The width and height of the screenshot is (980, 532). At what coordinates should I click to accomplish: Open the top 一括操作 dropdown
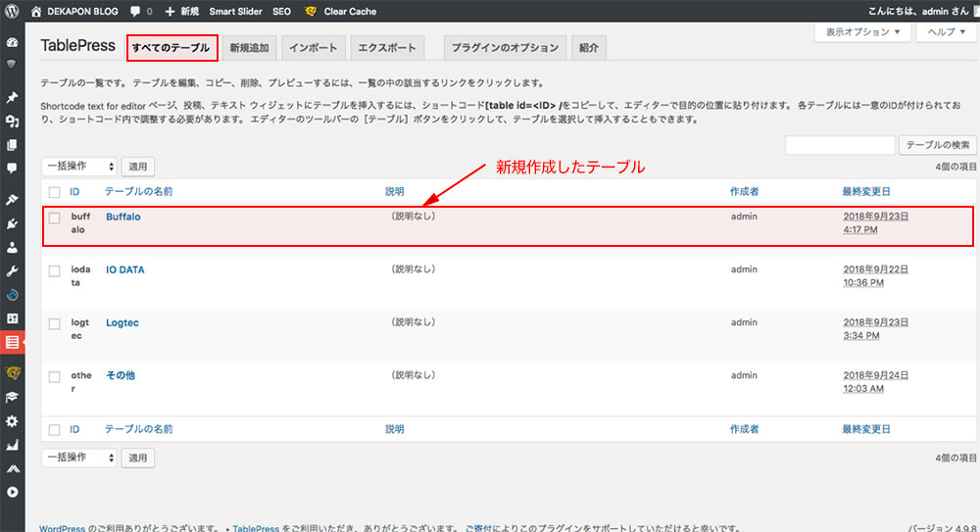point(79,167)
